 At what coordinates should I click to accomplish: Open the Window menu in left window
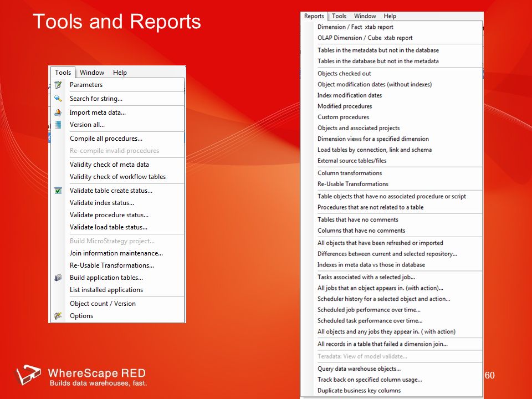coord(92,72)
